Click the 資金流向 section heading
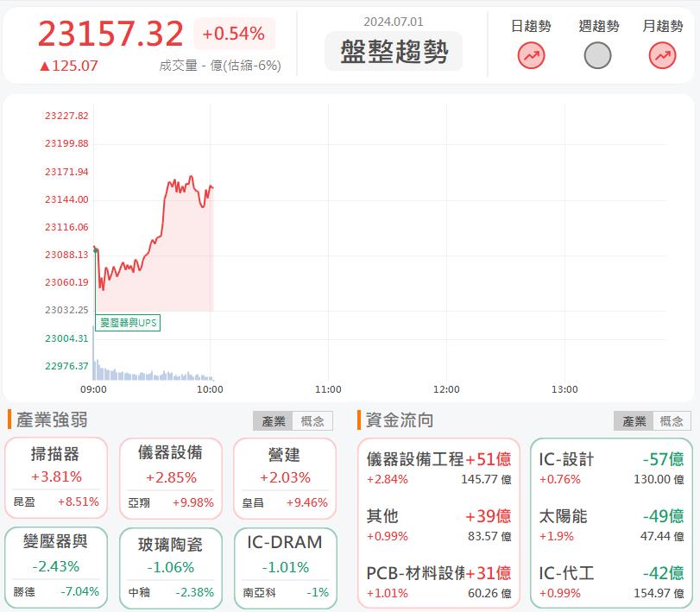 (400, 420)
